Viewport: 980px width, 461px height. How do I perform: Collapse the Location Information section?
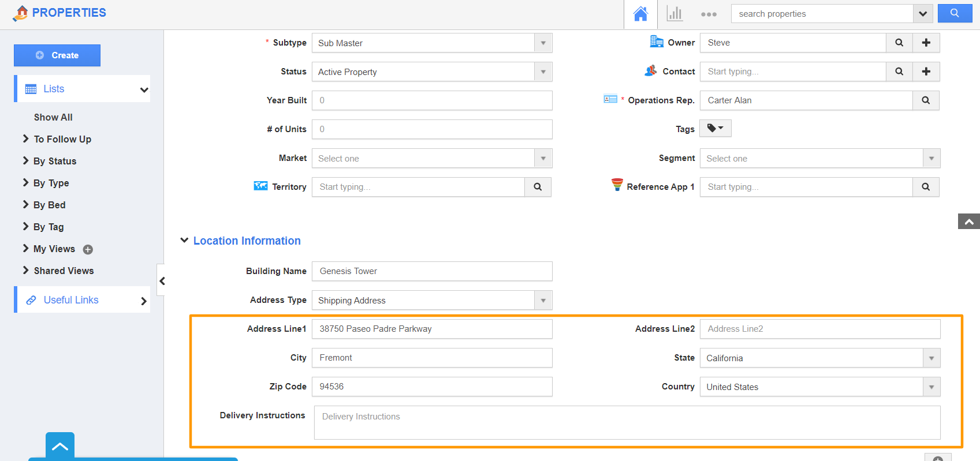pyautogui.click(x=184, y=241)
